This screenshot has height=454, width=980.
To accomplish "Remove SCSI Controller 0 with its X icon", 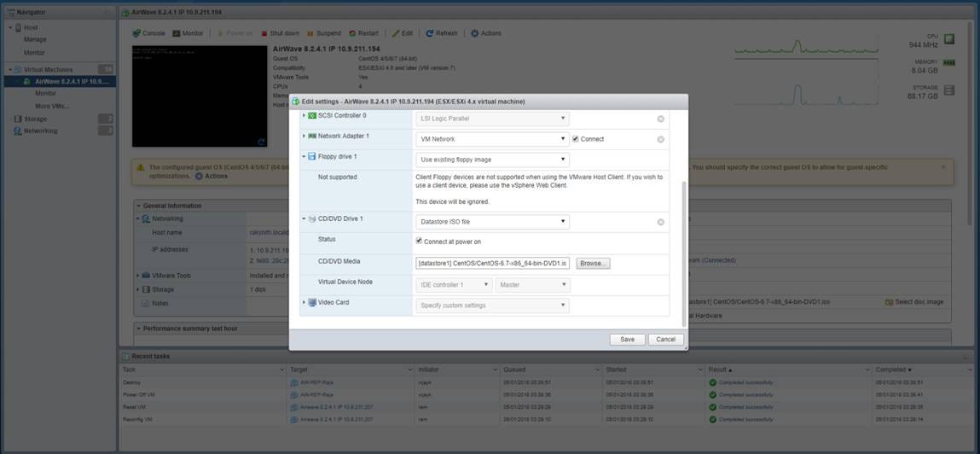I will 661,119.
